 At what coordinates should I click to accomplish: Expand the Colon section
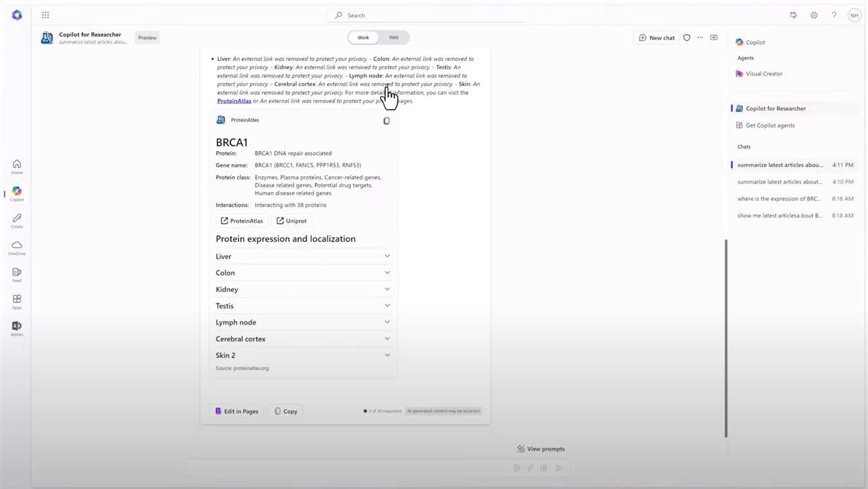pyautogui.click(x=303, y=273)
